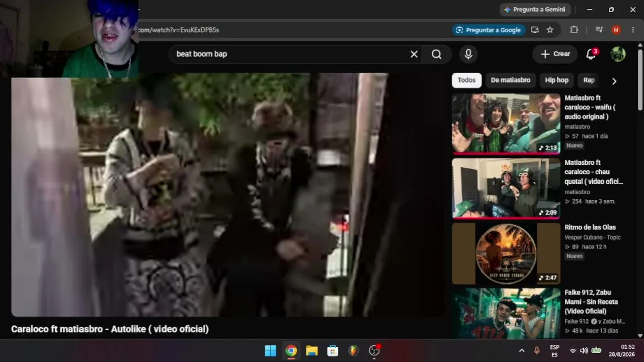Image resolution: width=644 pixels, height=362 pixels.
Task: Start a voice search with the microphone
Action: tap(468, 54)
